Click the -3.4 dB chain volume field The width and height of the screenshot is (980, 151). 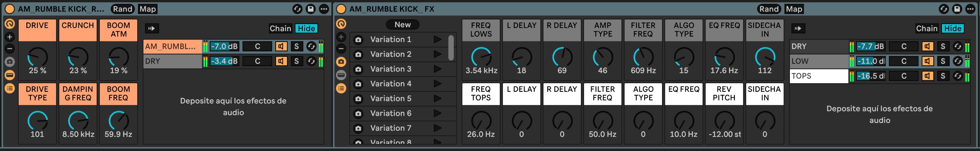pyautogui.click(x=224, y=61)
